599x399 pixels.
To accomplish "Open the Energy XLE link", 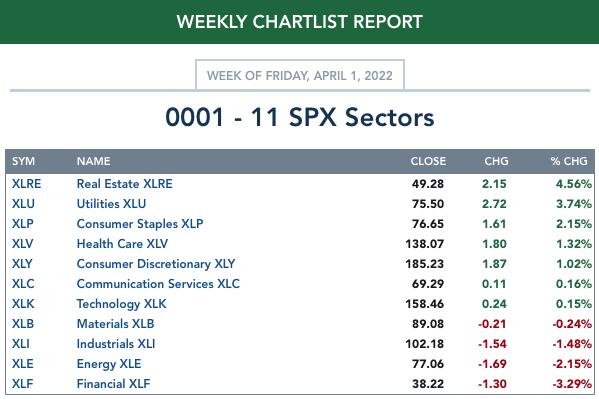I will (109, 364).
